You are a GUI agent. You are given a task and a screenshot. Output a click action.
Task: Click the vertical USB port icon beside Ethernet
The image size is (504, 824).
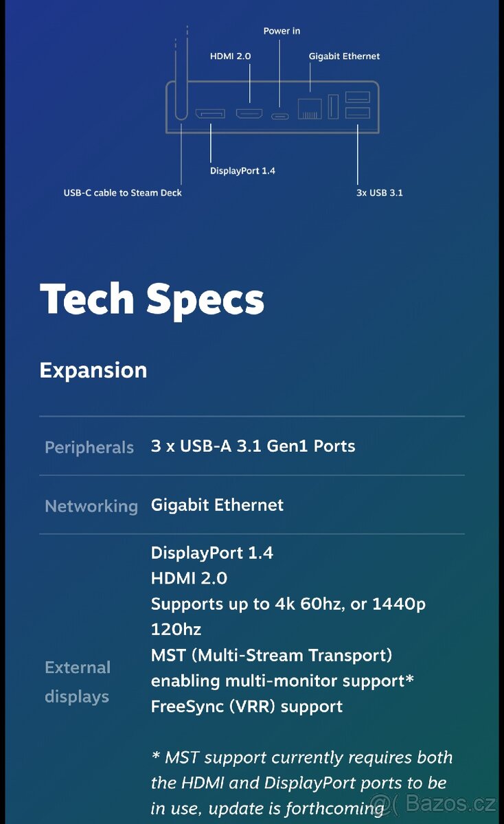[334, 106]
